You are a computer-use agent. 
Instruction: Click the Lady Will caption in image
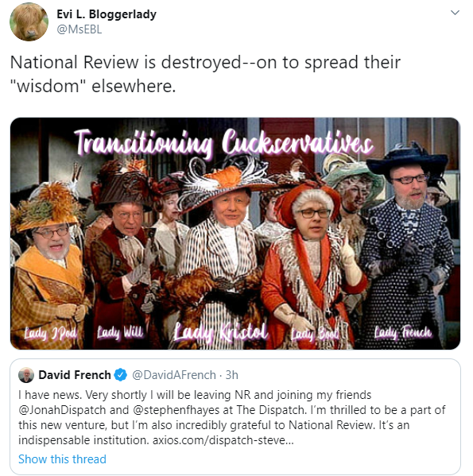(120, 332)
